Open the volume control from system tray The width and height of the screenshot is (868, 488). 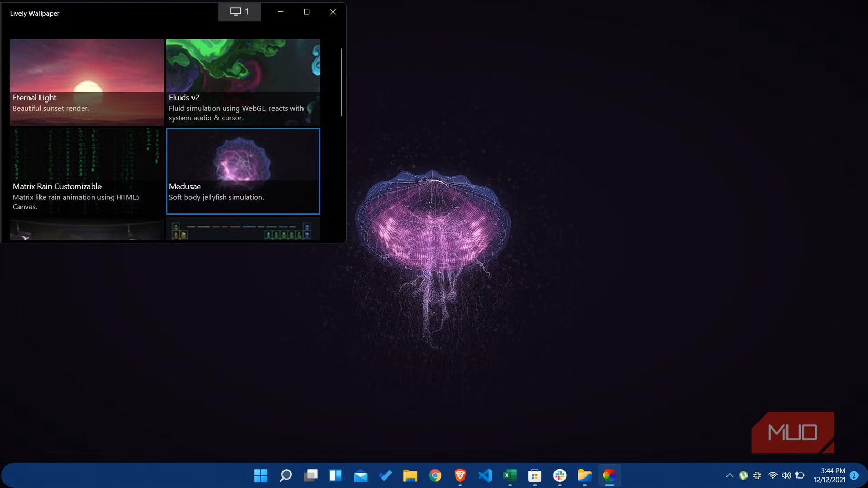786,476
